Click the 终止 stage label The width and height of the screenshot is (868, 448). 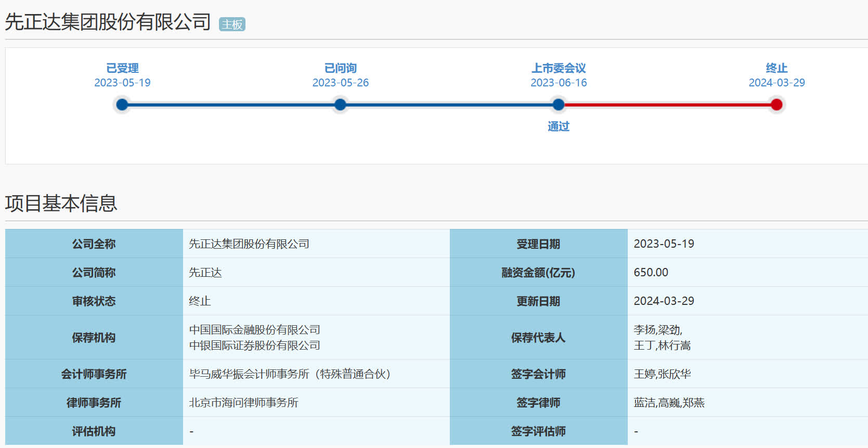coord(776,68)
